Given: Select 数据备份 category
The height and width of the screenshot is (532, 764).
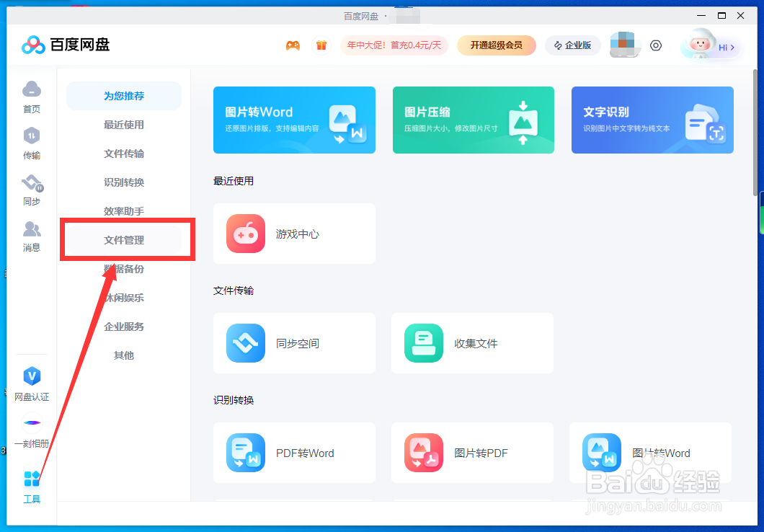Looking at the screenshot, I should click(124, 268).
